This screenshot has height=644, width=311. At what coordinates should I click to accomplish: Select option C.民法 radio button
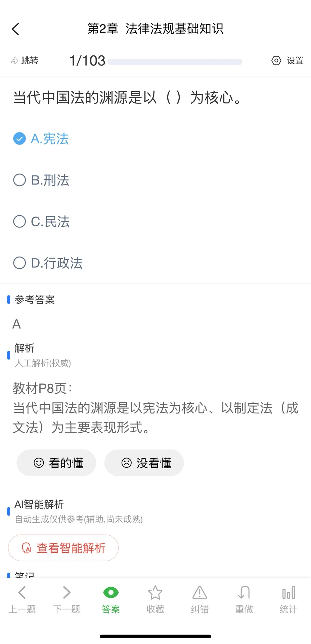[19, 221]
